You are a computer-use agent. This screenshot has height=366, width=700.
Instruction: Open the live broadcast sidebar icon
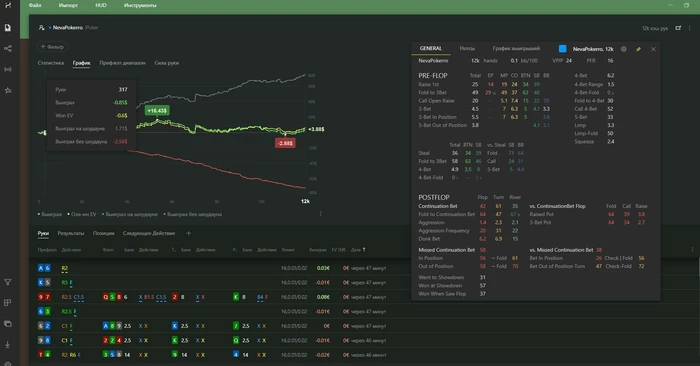8,69
